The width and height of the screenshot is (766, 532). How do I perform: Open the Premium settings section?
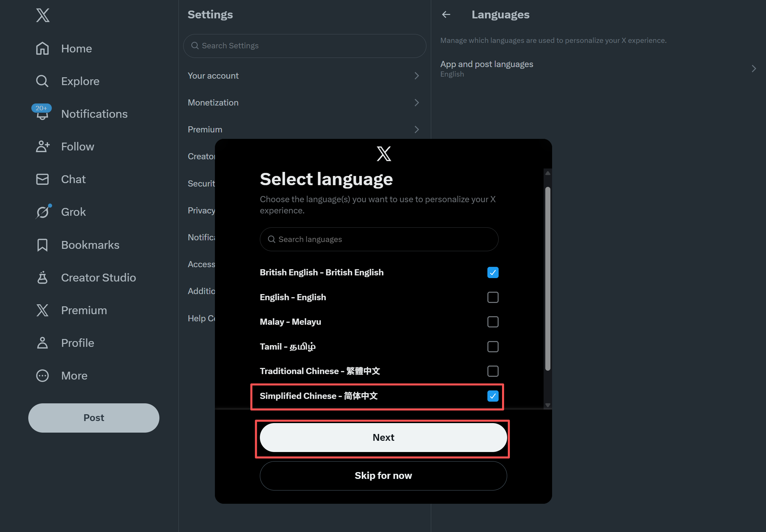click(305, 129)
